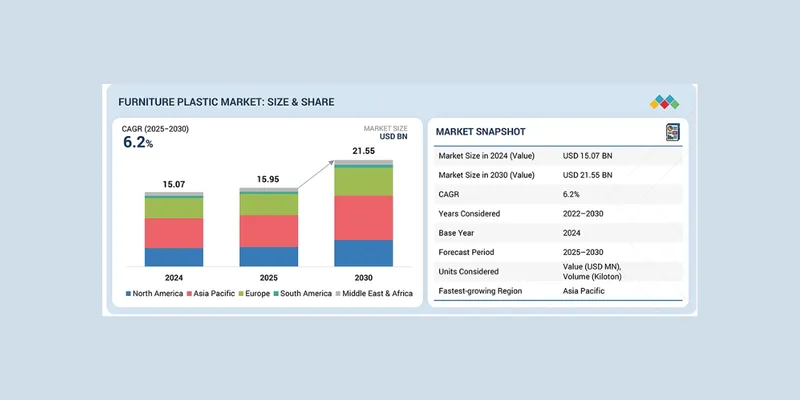Click the 'MARKET SNAPSHOT' heading
Viewport: 800px width, 400px height.
pos(480,132)
